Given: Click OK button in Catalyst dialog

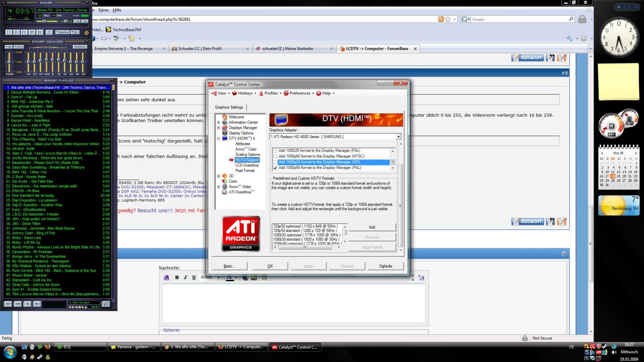Looking at the screenshot, I should point(270,266).
